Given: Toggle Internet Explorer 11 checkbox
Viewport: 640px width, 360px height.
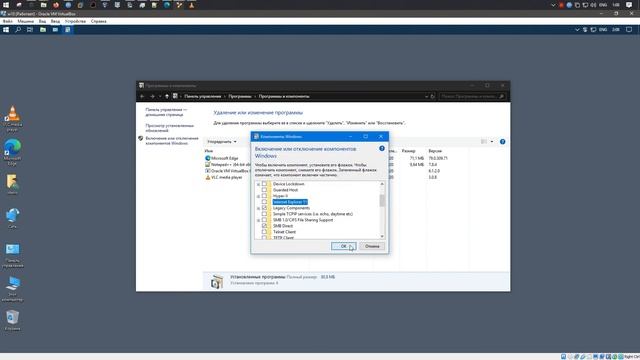Looking at the screenshot, I should [264, 202].
